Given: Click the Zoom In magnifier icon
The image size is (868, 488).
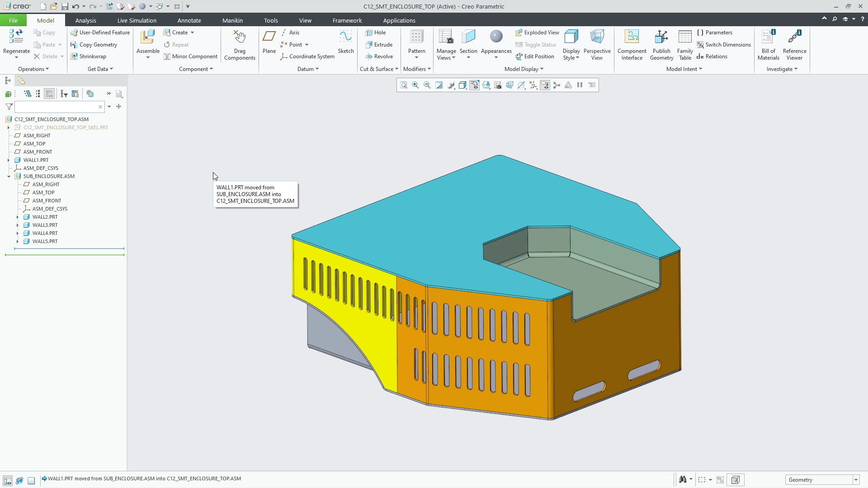Looking at the screenshot, I should pyautogui.click(x=415, y=85).
